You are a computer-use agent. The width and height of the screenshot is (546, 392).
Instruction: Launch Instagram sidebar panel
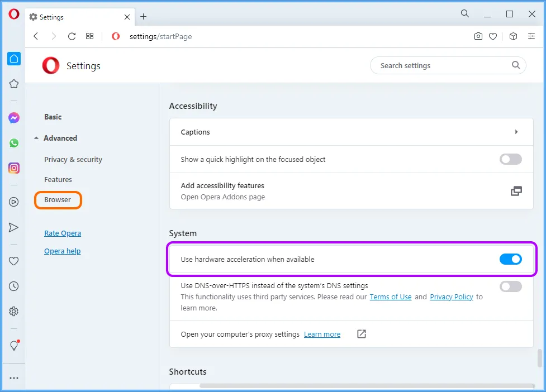point(14,168)
